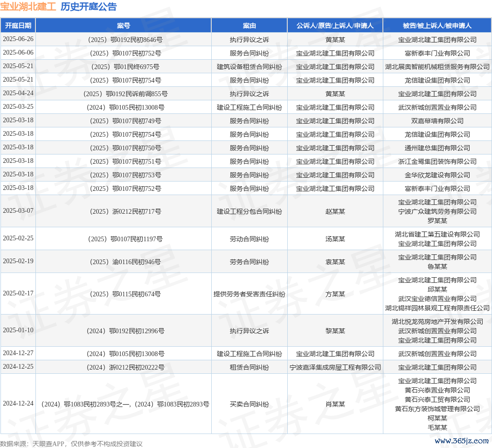This screenshot has height=448, width=492.
Task: Click defendant 湖北悦龙苑房地产开发有限公司
Action: pyautogui.click(x=437, y=322)
